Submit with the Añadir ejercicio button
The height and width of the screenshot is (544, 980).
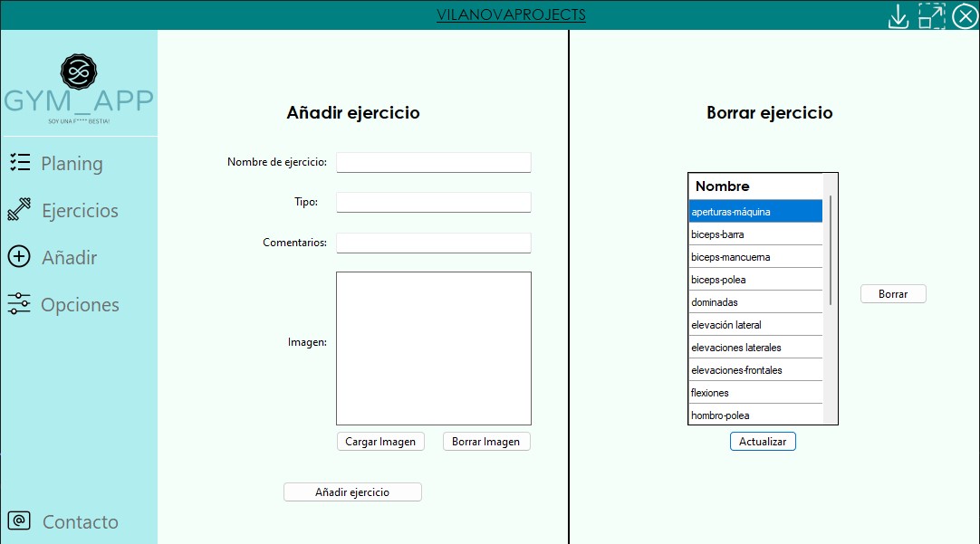click(x=352, y=492)
